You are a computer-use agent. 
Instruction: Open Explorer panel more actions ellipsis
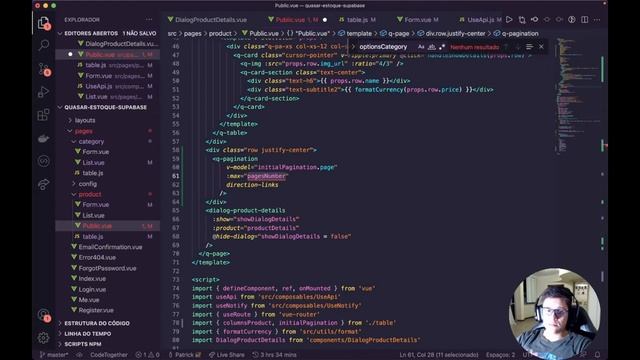coord(149,20)
